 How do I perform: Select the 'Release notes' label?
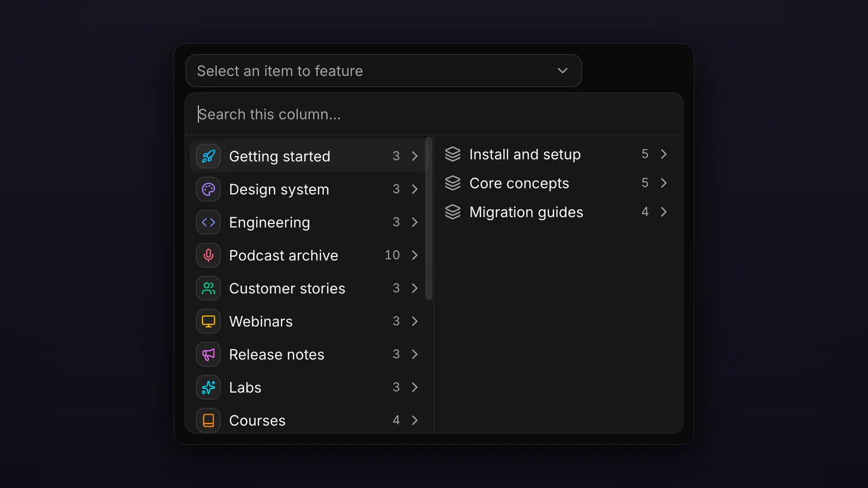(x=277, y=355)
